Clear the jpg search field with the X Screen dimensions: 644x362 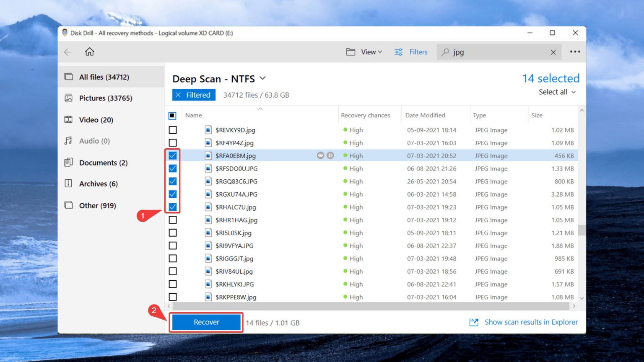(553, 52)
